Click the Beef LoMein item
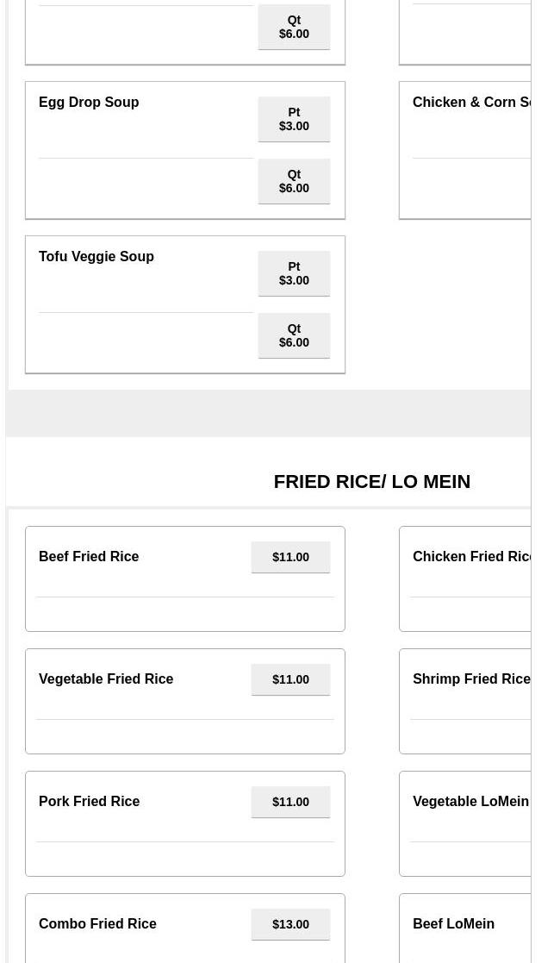The height and width of the screenshot is (963, 560). 453,923
